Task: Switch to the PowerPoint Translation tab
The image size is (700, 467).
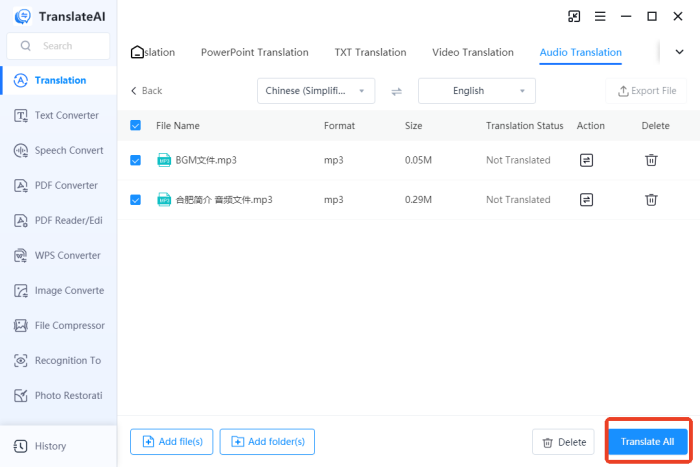Action: tap(254, 52)
